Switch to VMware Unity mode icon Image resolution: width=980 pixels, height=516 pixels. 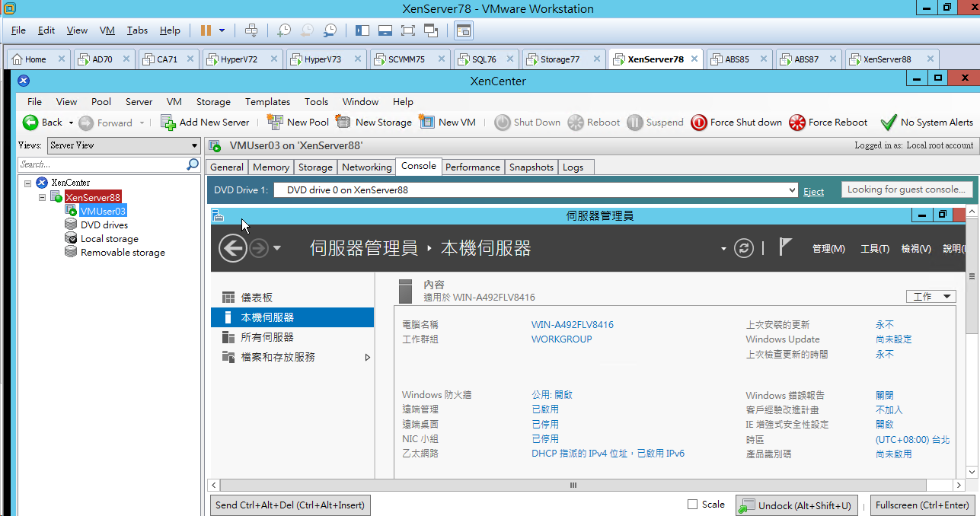[x=431, y=30]
